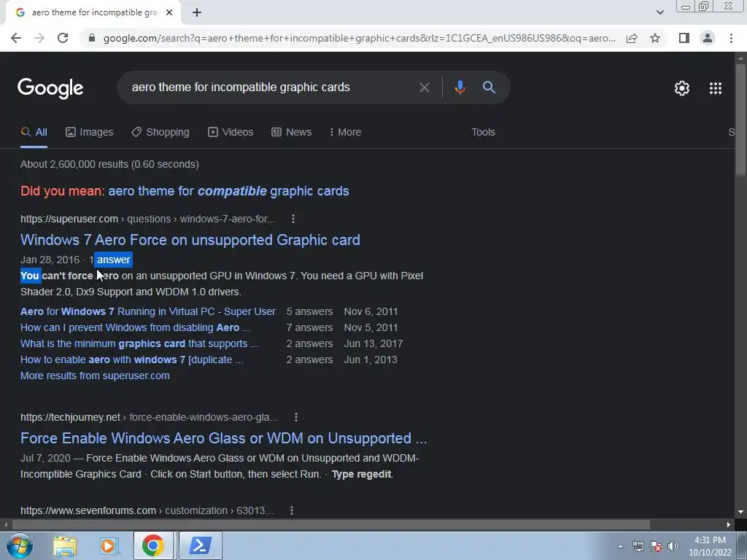Start voice search with the microphone
This screenshot has height=560, width=747.
click(460, 87)
